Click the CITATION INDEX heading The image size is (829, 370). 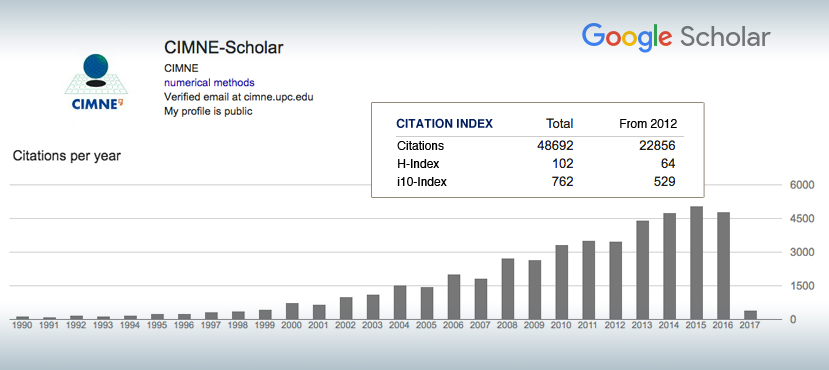tap(445, 124)
